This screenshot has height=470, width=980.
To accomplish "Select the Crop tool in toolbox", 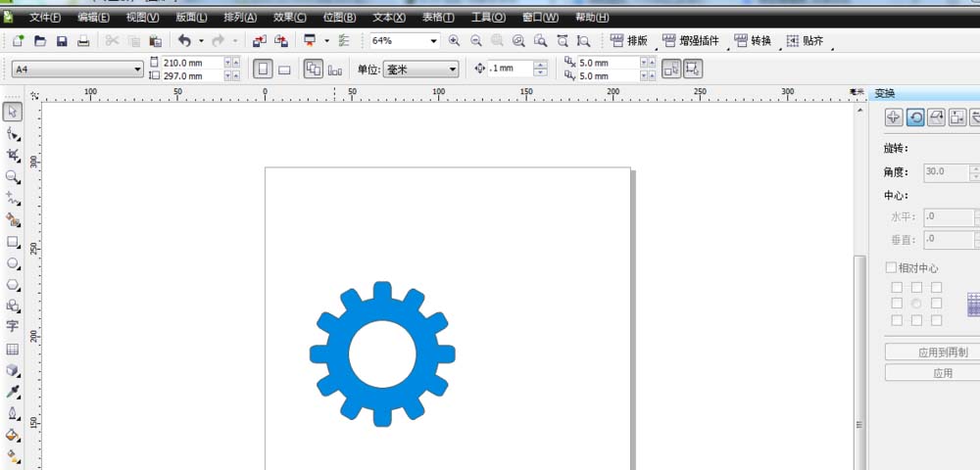I will click(13, 156).
